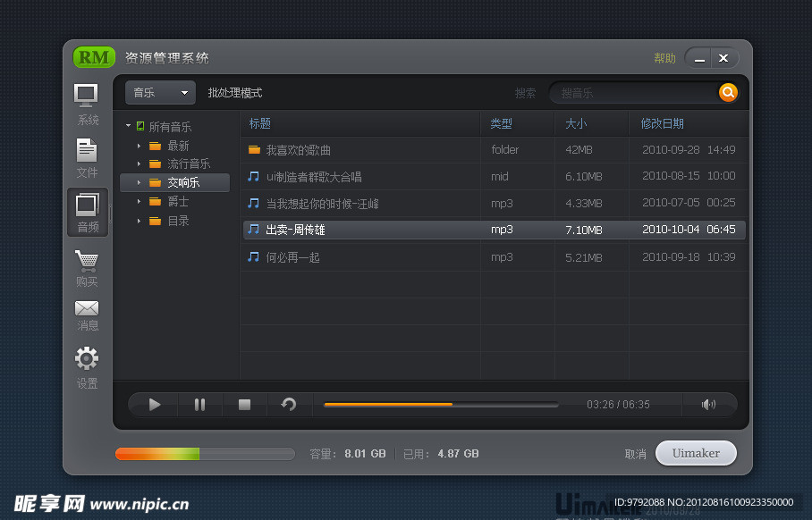
Task: Click the Uimaker button
Action: pyautogui.click(x=696, y=453)
